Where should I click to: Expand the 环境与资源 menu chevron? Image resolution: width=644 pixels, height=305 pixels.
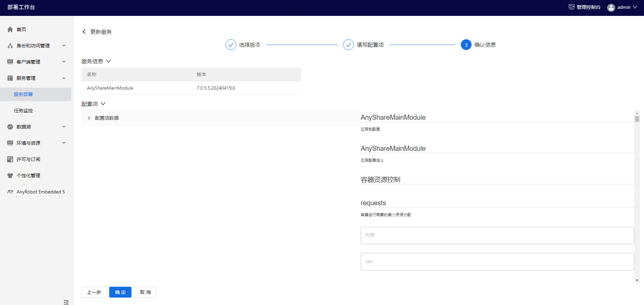(64, 143)
